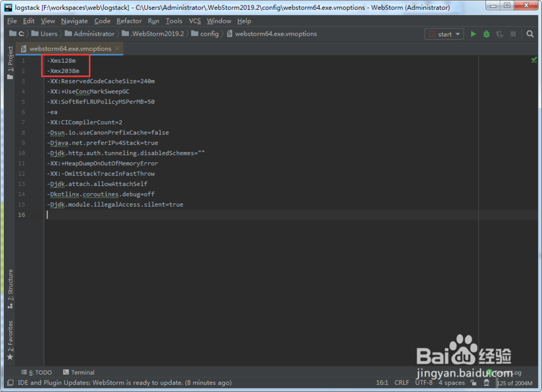542x392 pixels.
Task: Click line -XX:+UseConcMarkSweepGC
Action: [88, 92]
